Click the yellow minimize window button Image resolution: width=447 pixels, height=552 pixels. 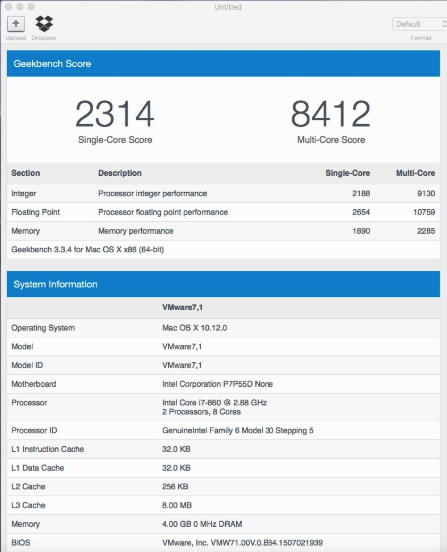pyautogui.click(x=20, y=7)
